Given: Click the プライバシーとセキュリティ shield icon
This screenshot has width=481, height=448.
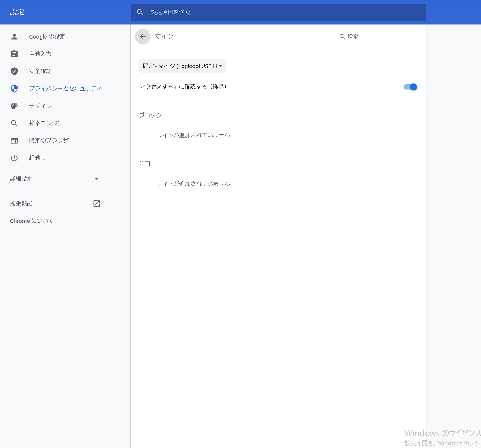Looking at the screenshot, I should 14,88.
